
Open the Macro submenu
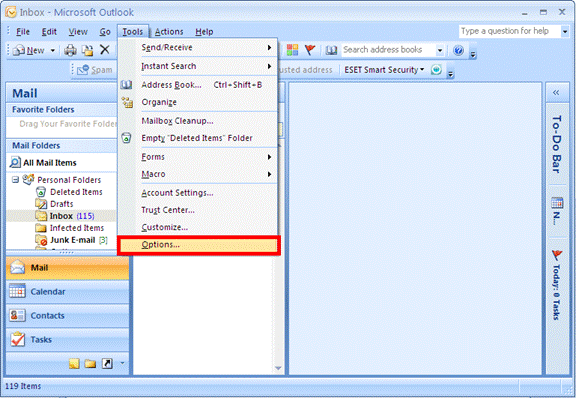pyautogui.click(x=198, y=174)
